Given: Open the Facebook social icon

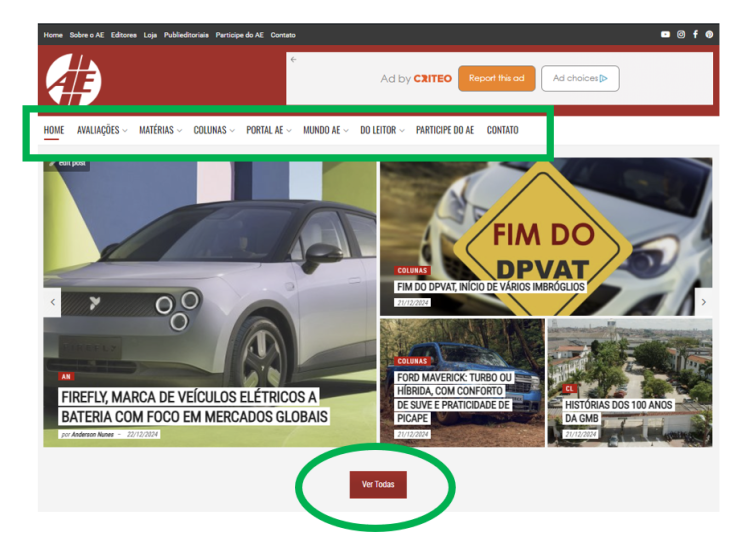Looking at the screenshot, I should pyautogui.click(x=695, y=35).
